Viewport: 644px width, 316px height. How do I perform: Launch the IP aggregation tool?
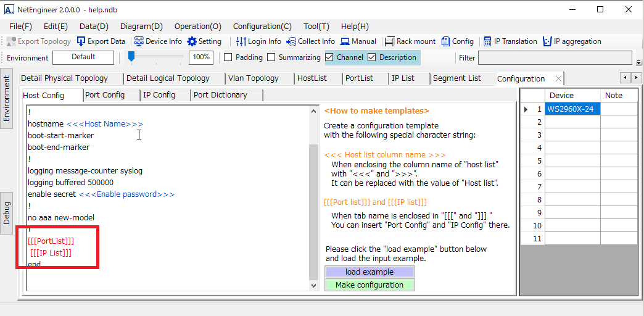coord(547,41)
